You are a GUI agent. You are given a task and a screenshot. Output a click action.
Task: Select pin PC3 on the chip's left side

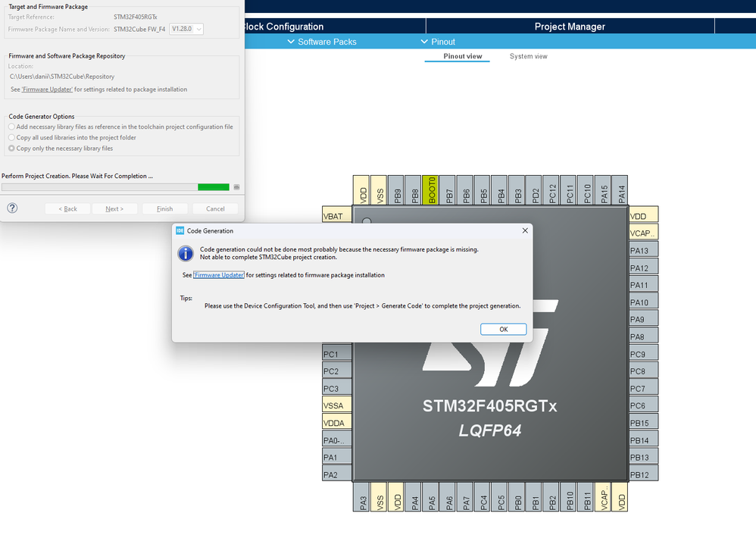coord(337,388)
